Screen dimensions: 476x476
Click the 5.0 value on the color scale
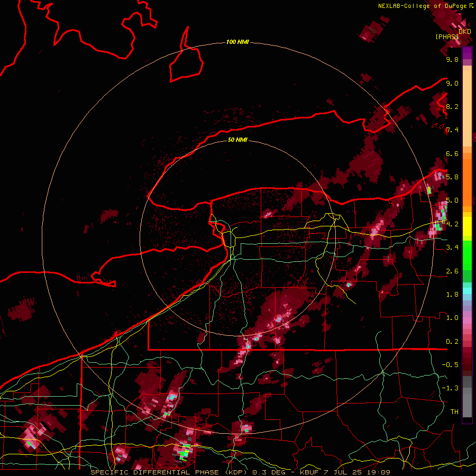pos(452,200)
